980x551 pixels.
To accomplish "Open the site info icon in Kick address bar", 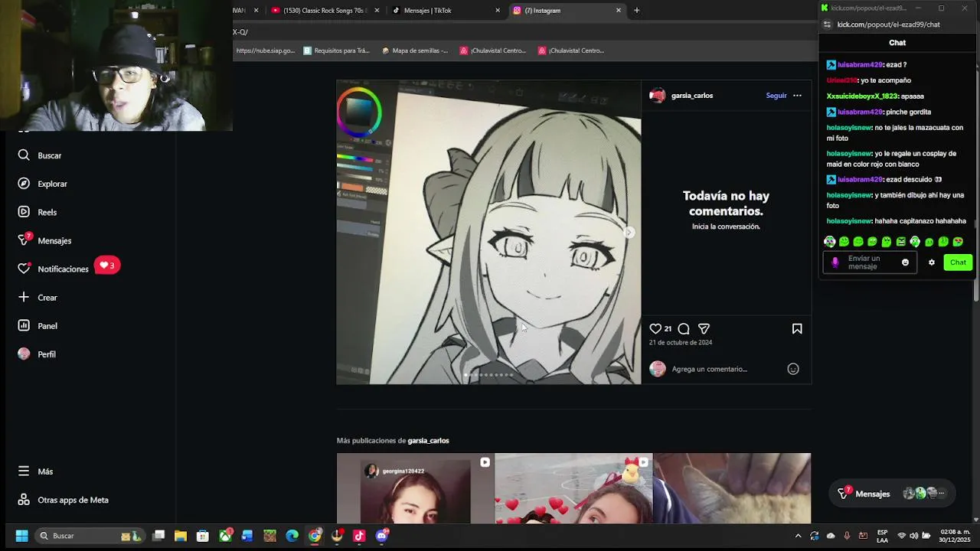I will (827, 24).
